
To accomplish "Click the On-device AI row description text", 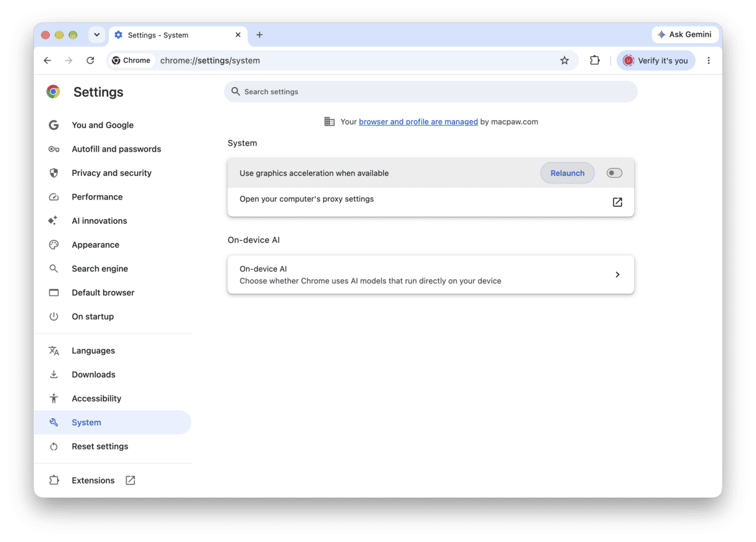I will [371, 281].
